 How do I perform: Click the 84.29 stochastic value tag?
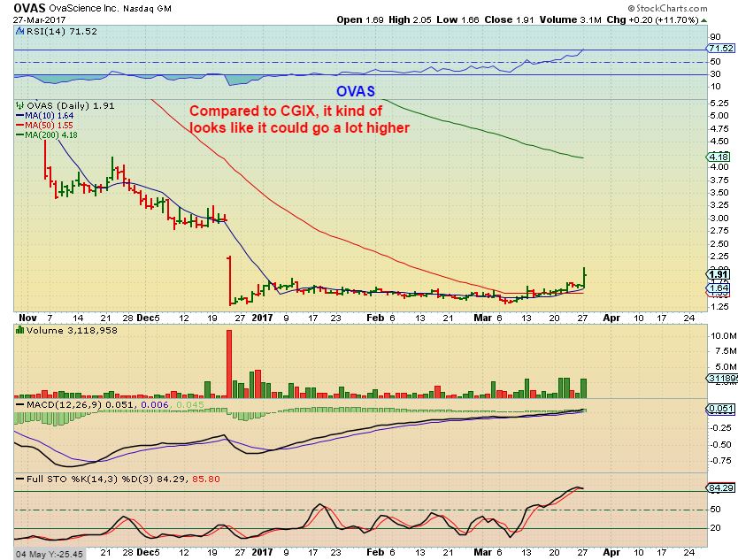tap(720, 488)
